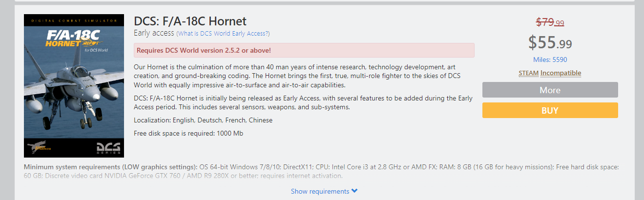Expand the Show requirements section
The width and height of the screenshot is (644, 200).
[324, 191]
